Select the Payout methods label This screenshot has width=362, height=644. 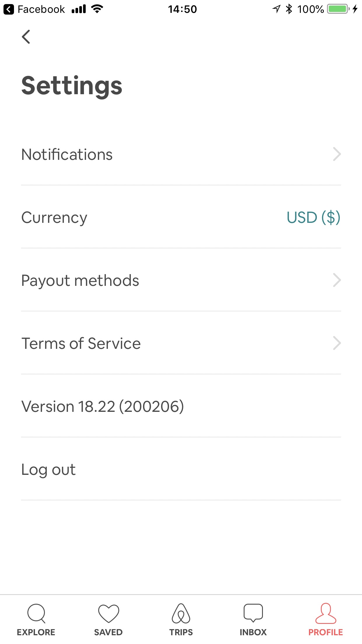click(80, 281)
